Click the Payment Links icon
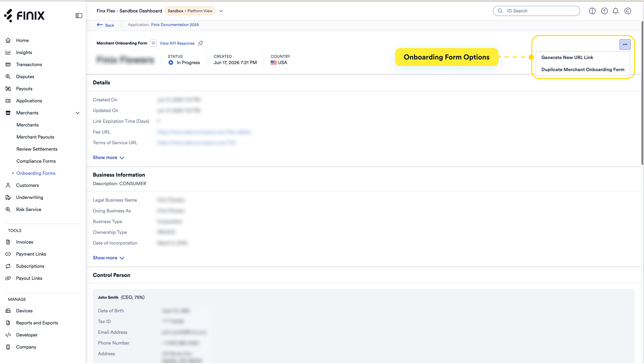644x364 pixels. click(x=8, y=254)
